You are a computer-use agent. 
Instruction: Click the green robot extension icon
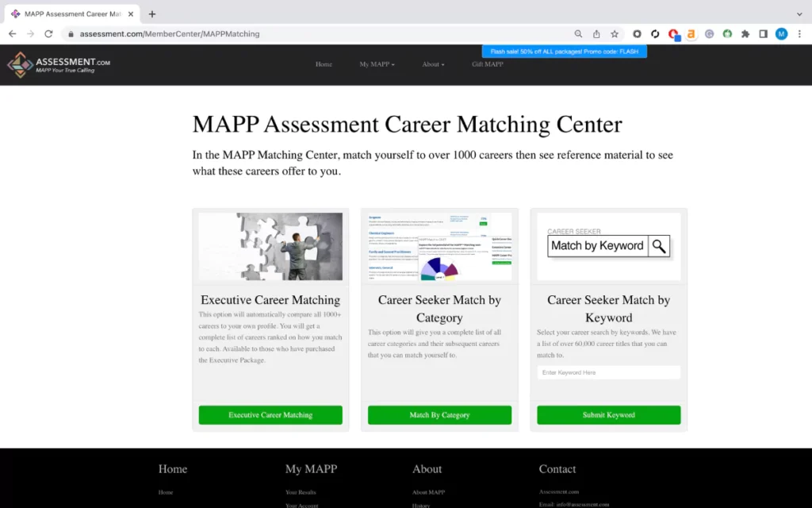click(x=728, y=33)
